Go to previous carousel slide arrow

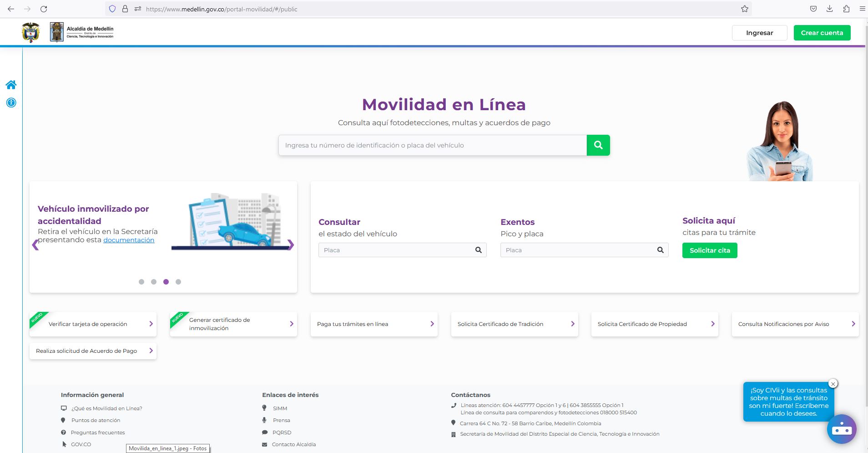pos(35,245)
